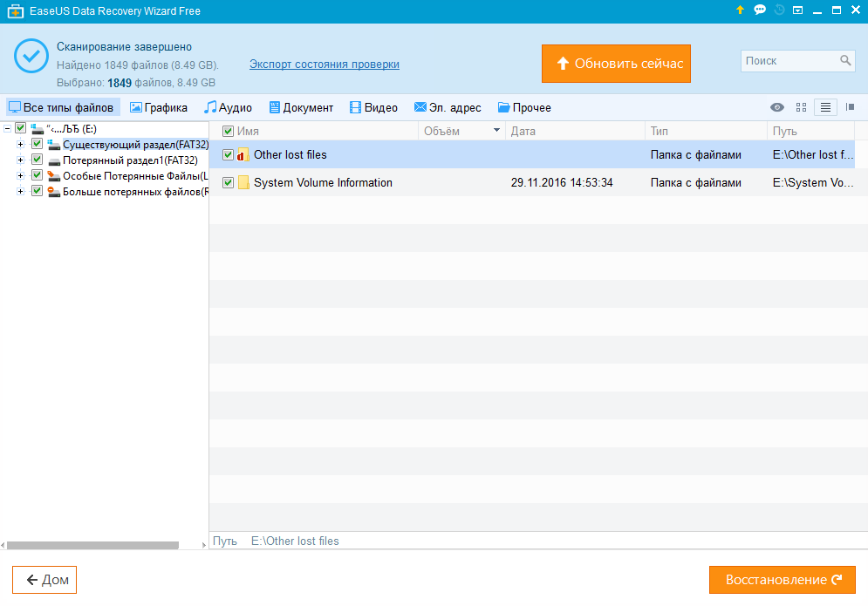
Task: Uncheck System Volume Information checkbox
Action: click(x=228, y=182)
